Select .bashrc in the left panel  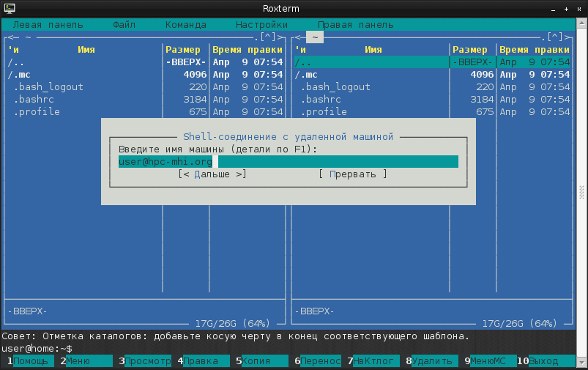pos(37,100)
